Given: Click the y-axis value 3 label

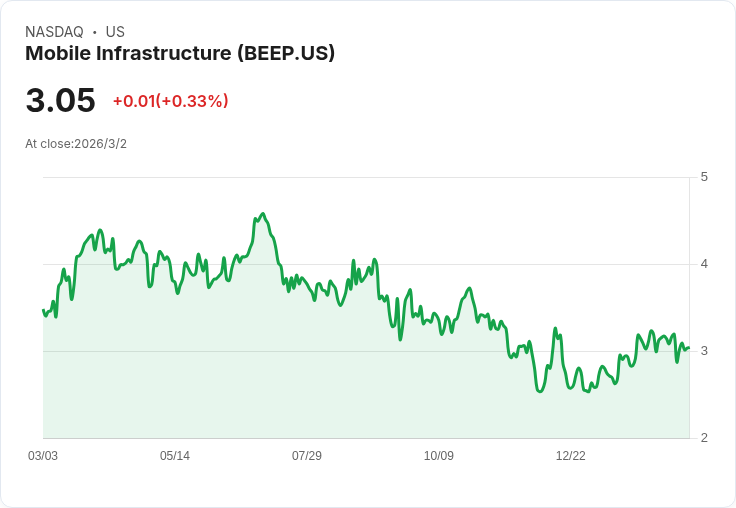Looking at the screenshot, I should pyautogui.click(x=705, y=351).
